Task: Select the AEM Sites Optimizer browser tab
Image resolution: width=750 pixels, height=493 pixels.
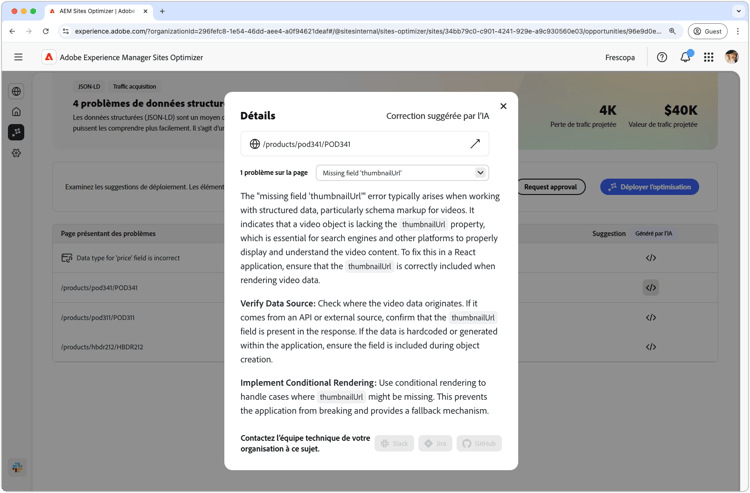Action: coord(99,11)
